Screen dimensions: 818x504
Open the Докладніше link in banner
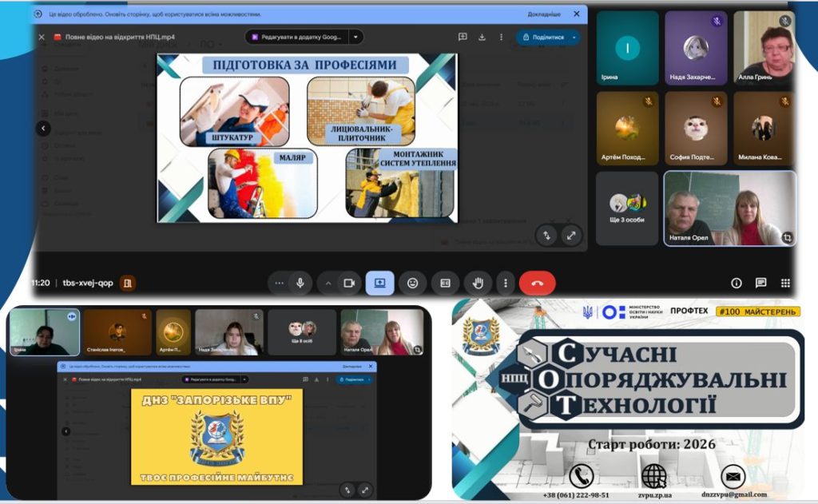point(544,14)
